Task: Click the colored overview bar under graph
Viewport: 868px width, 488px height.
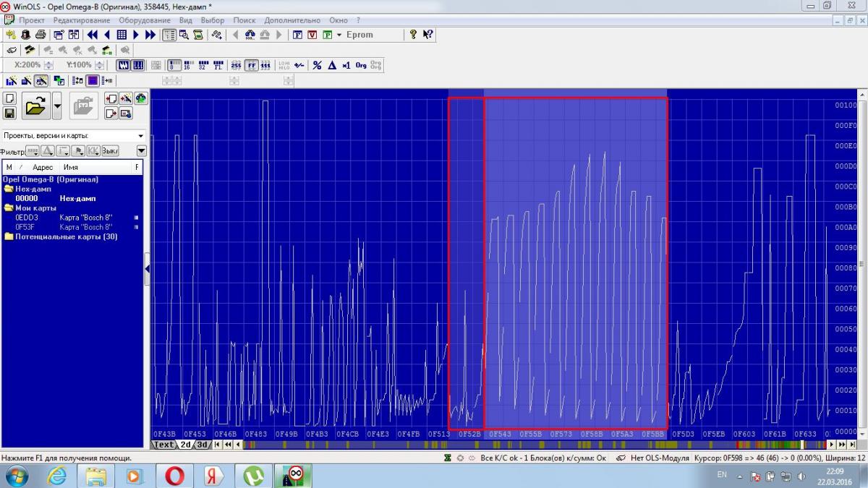Action: point(506,445)
